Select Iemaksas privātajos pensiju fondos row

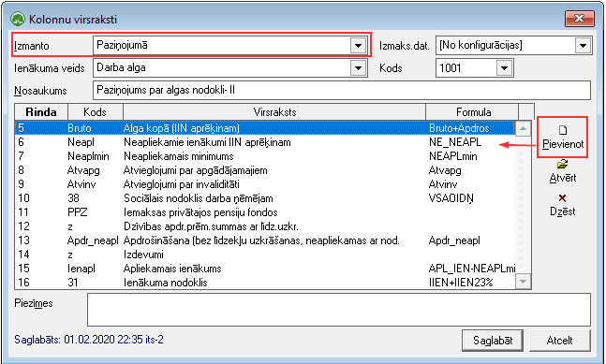click(265, 212)
